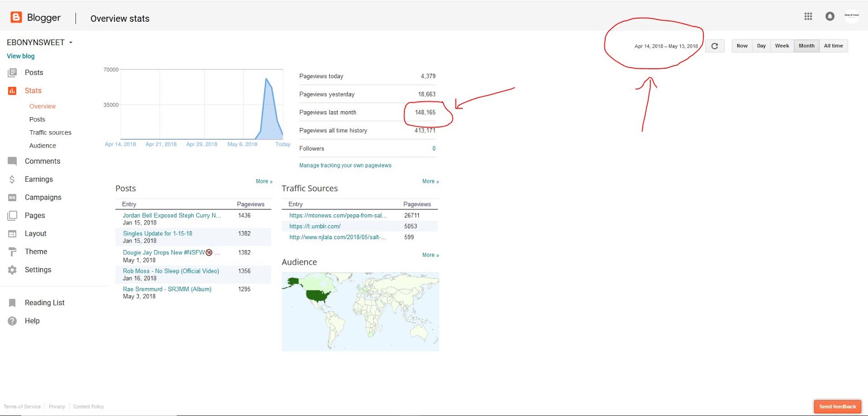The width and height of the screenshot is (868, 416).
Task: Open Terms of Service footer link
Action: pyautogui.click(x=22, y=407)
